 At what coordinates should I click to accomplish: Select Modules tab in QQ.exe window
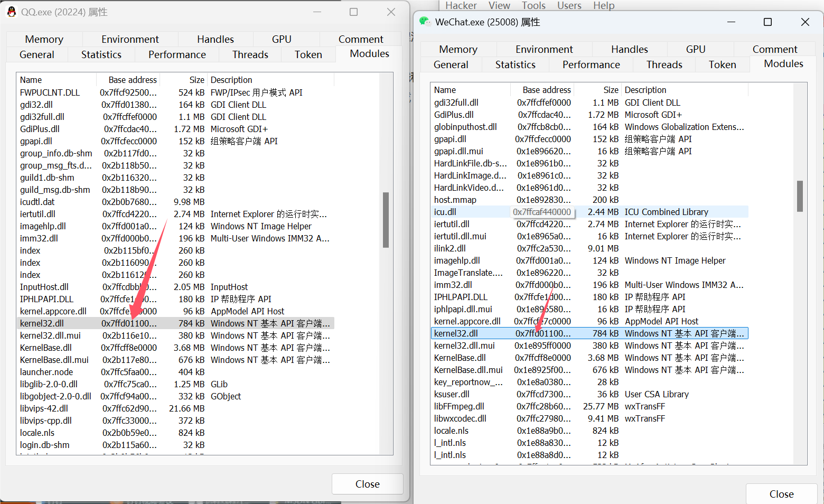(369, 53)
